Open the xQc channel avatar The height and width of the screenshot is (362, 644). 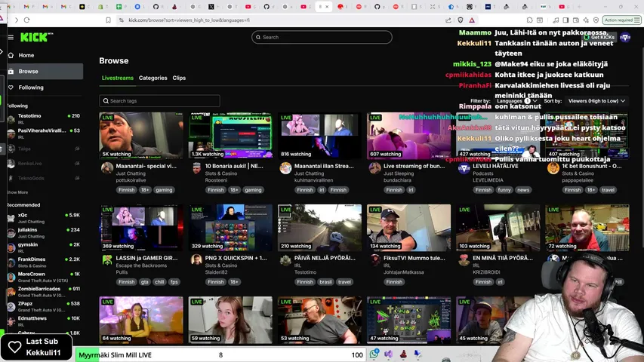[11, 218]
